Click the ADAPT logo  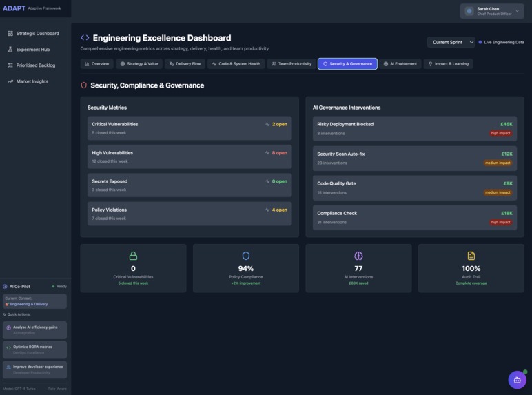point(14,8)
